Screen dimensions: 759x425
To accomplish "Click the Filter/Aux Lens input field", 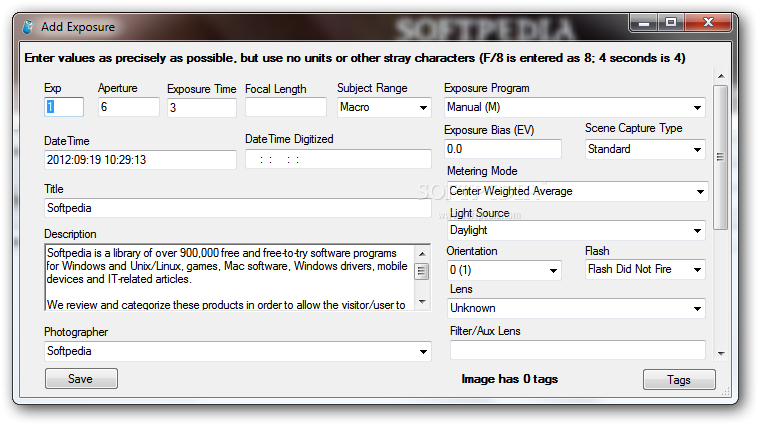I will (577, 349).
